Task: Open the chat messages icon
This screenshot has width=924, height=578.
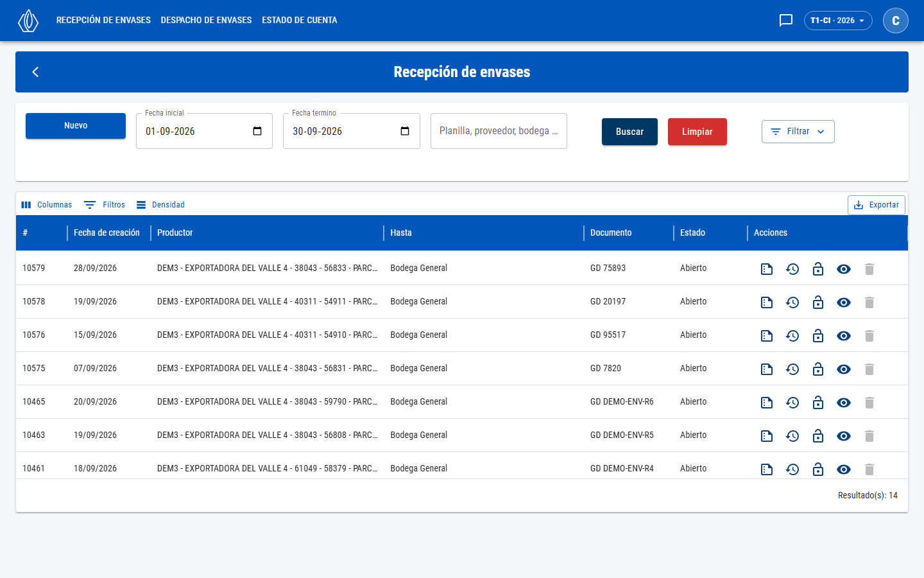Action: coord(786,21)
